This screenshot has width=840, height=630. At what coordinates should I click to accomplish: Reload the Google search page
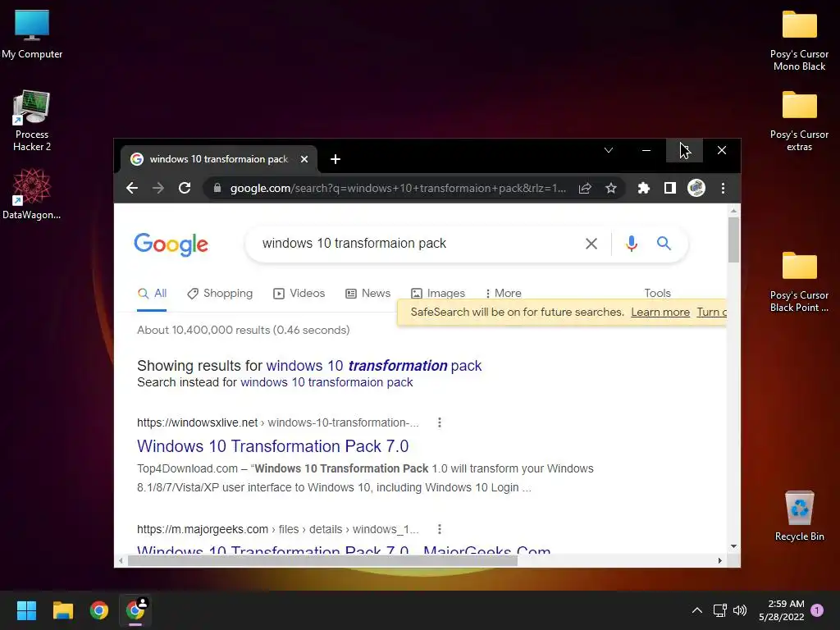coord(185,188)
